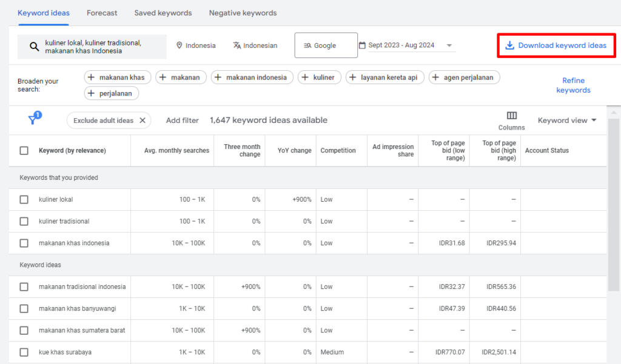Screen dimensions: 621x364
Task: Click the search magnifier icon
Action: click(x=35, y=47)
